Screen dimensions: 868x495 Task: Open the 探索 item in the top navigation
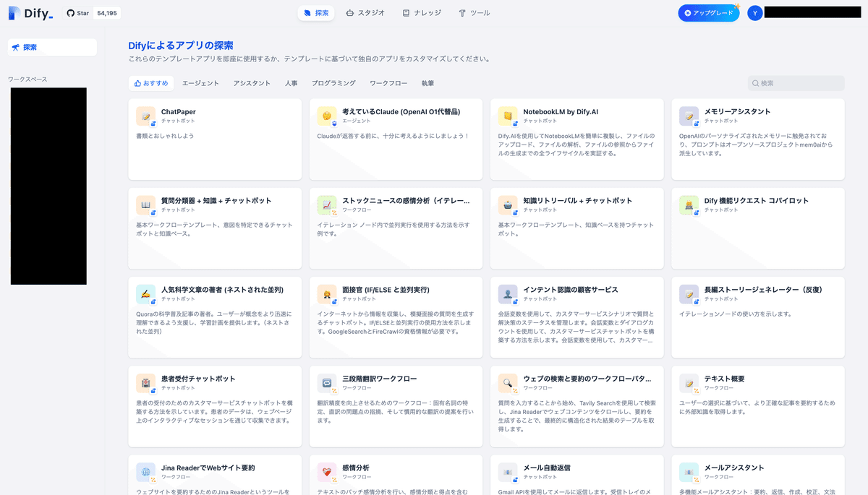click(x=316, y=12)
